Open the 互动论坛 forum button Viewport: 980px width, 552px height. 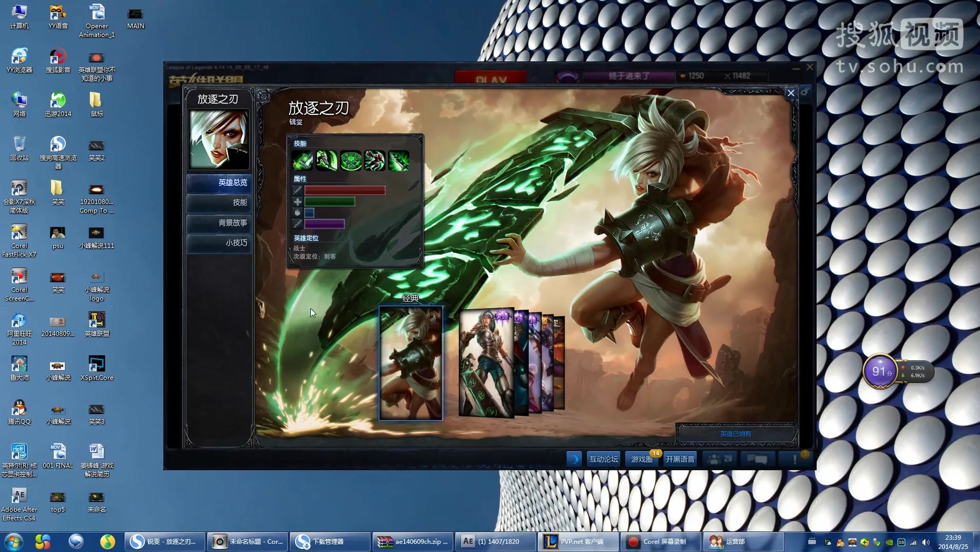(x=603, y=459)
